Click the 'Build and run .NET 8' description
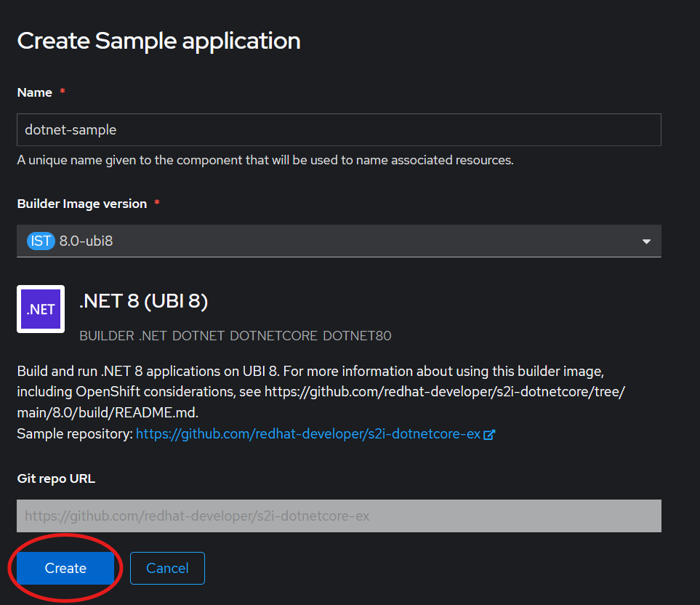The image size is (700, 605). [321, 391]
